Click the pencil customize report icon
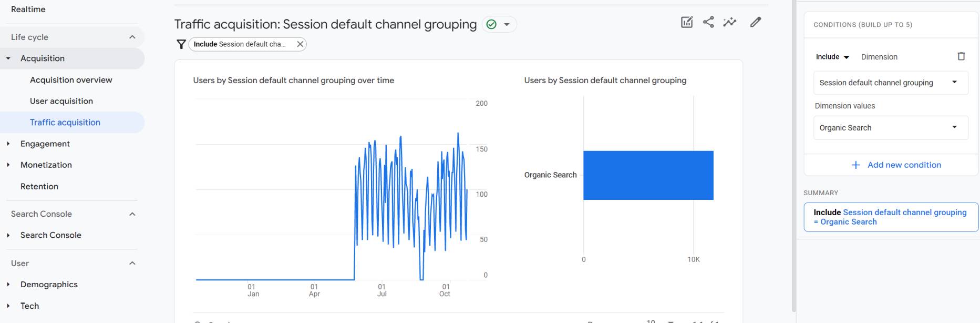This screenshot has width=980, height=323. pos(756,22)
